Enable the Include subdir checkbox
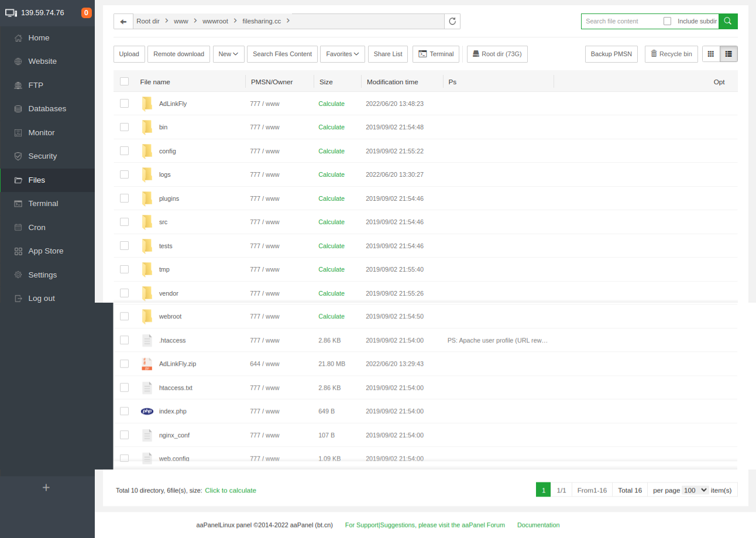The image size is (756, 538). tap(667, 21)
